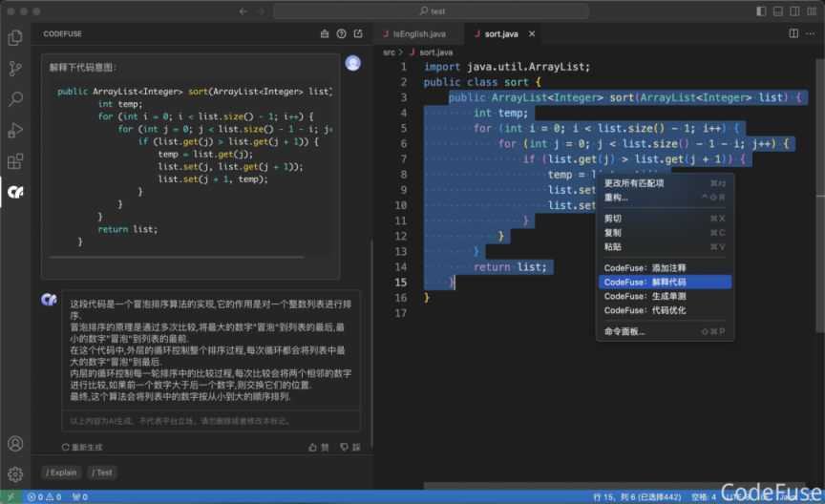Image resolution: width=825 pixels, height=504 pixels.
Task: Select 复制 in the context menu
Action: point(665,233)
